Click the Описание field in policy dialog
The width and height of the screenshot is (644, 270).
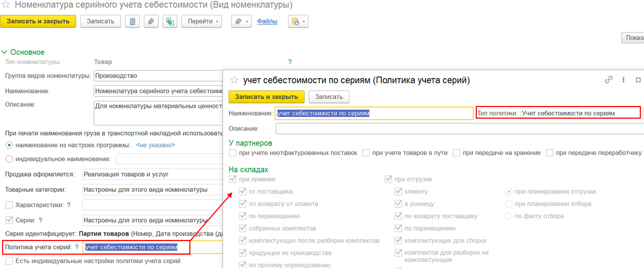click(x=459, y=129)
